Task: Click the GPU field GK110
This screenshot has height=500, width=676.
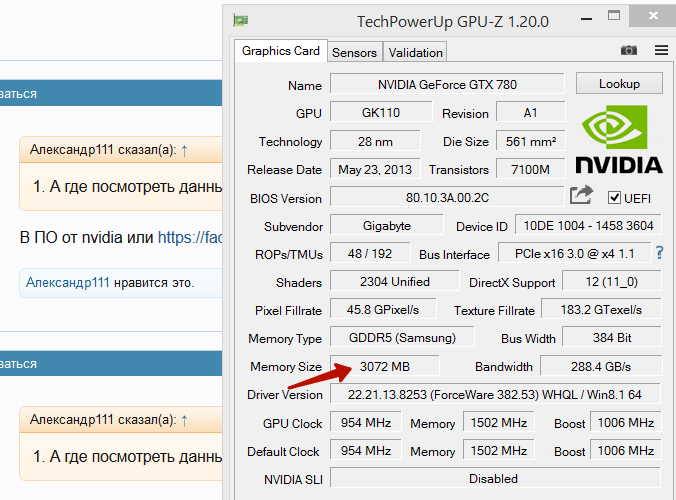Action: [x=381, y=112]
